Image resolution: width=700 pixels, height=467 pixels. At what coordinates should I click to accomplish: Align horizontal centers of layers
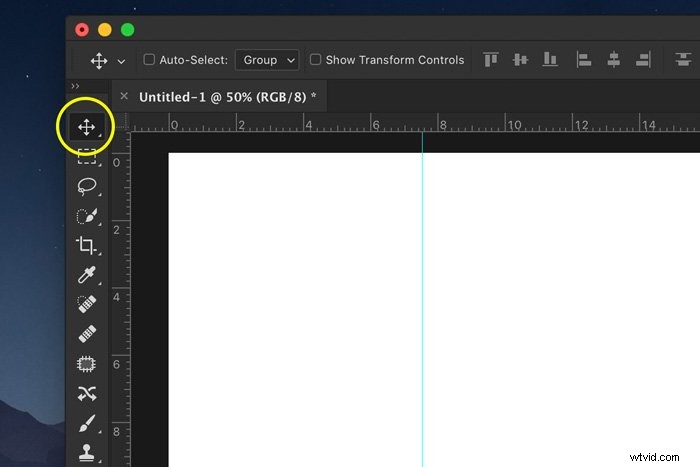613,59
